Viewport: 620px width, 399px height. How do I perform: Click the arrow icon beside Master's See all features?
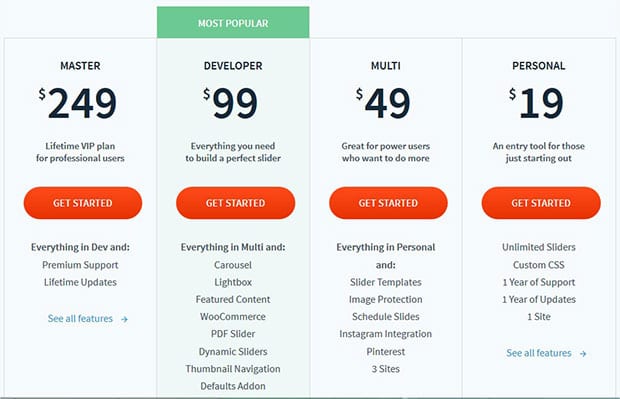[x=124, y=319]
